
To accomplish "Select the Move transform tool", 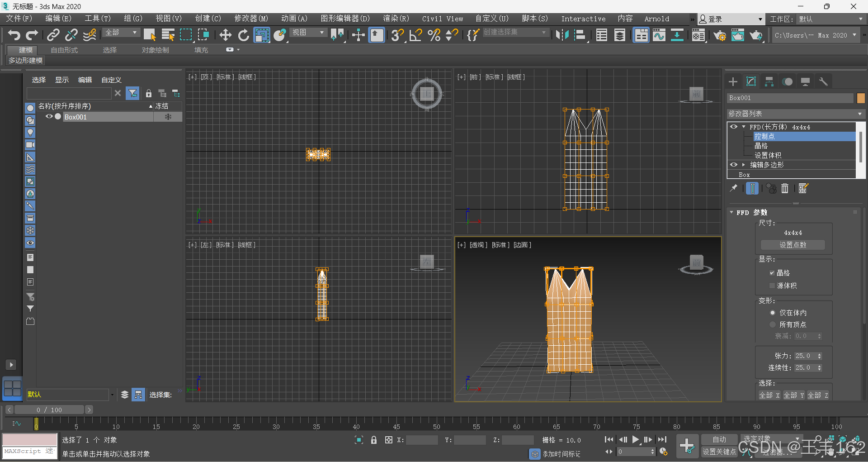I will [x=225, y=35].
